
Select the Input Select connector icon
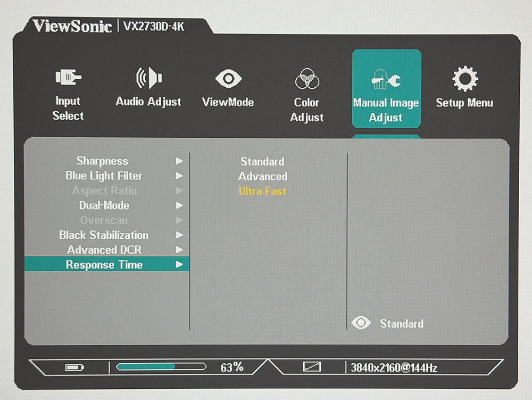point(68,77)
